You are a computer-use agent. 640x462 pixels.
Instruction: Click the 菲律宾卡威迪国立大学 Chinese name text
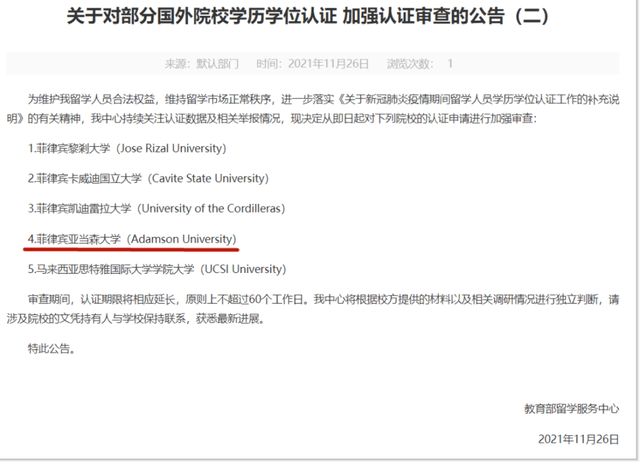[89, 178]
